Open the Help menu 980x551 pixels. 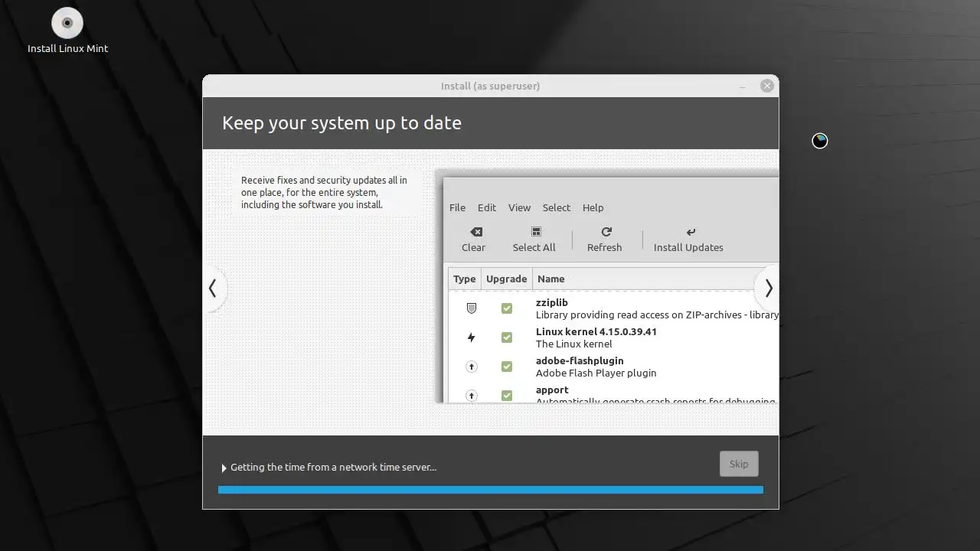tap(593, 207)
